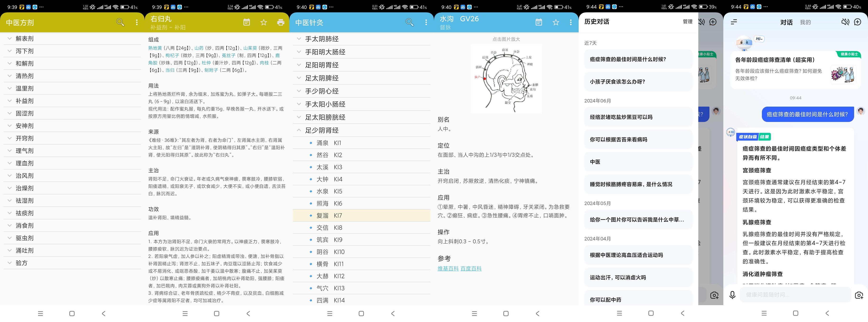868x322 pixels.
Task: Expand 验方 category
Action: tap(72, 263)
